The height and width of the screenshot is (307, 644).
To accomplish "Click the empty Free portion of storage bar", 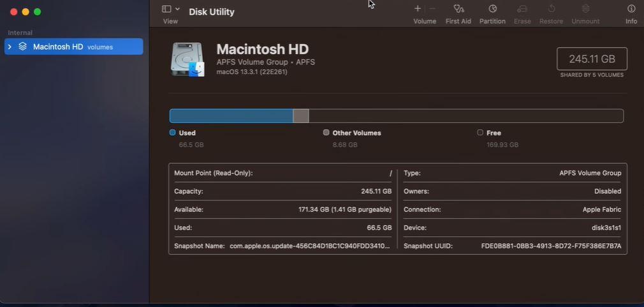I will (x=466, y=116).
